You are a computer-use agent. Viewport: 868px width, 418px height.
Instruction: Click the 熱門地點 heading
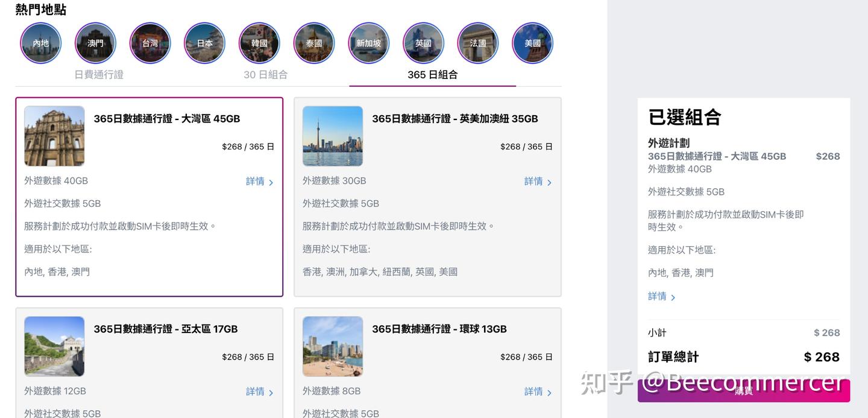[41, 10]
